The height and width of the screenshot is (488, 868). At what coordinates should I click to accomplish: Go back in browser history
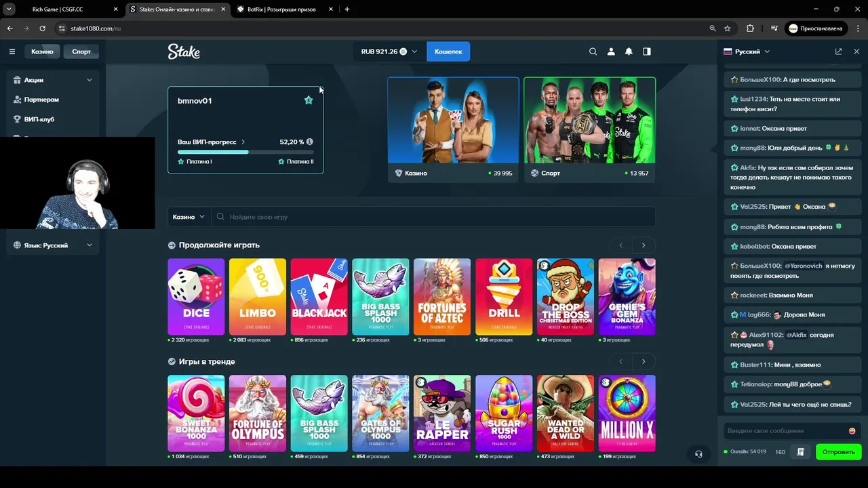click(10, 28)
